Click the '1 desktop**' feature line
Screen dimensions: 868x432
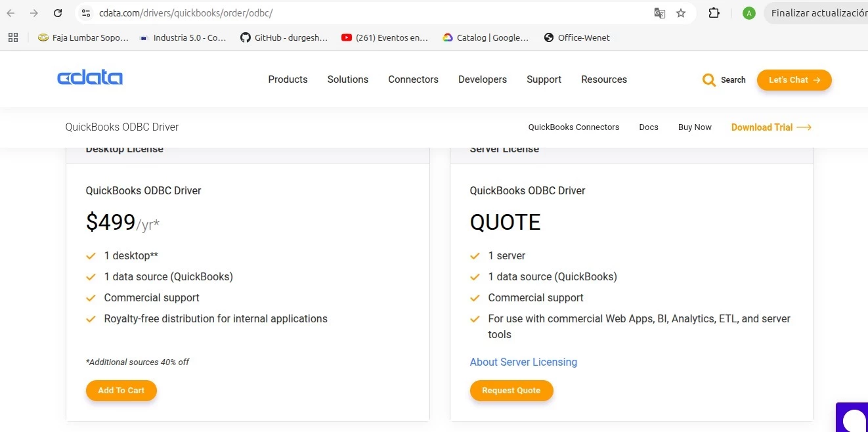(x=131, y=255)
